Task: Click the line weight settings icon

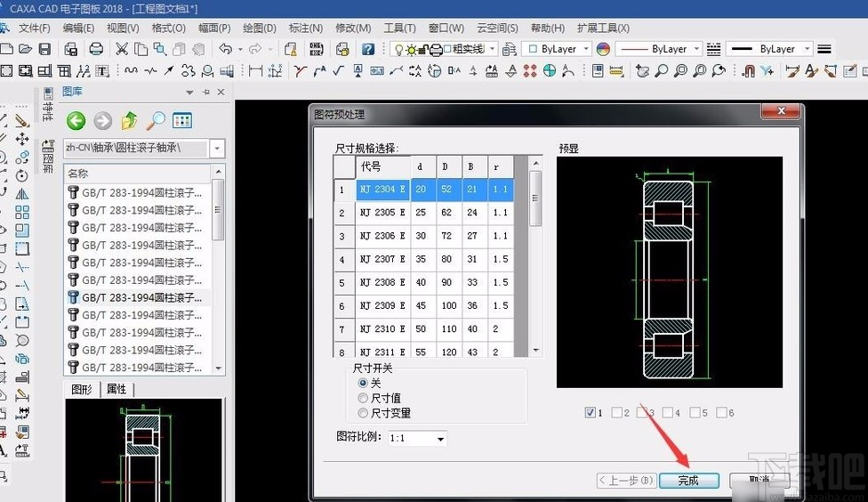Action: pyautogui.click(x=824, y=49)
